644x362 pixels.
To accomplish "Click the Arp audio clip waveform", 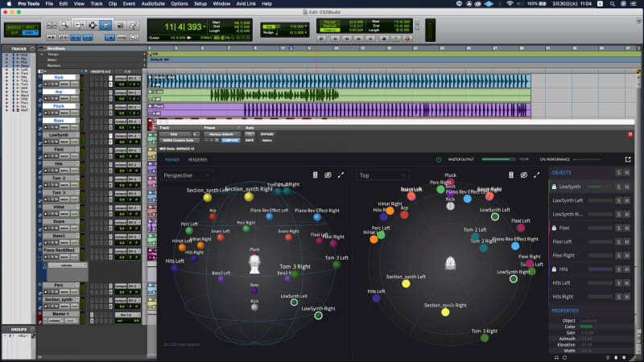I will point(275,96).
